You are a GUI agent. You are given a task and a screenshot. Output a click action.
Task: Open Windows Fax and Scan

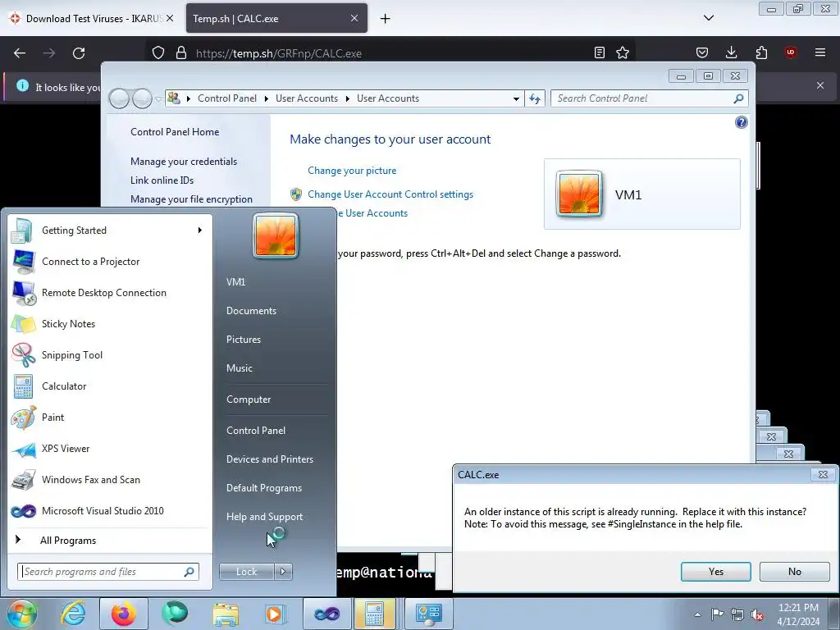click(110, 479)
